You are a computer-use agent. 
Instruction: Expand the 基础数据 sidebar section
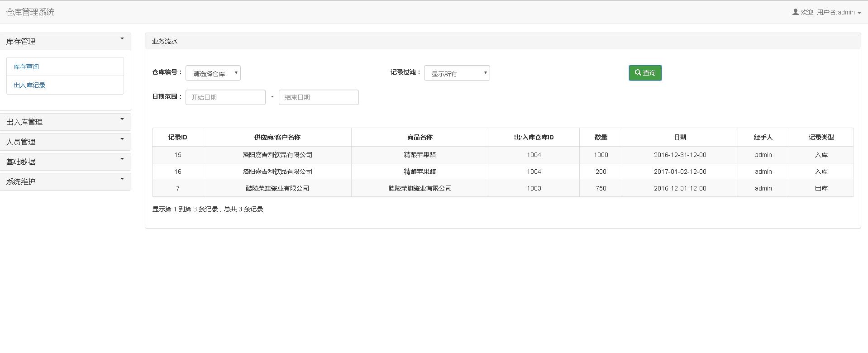[x=65, y=162]
